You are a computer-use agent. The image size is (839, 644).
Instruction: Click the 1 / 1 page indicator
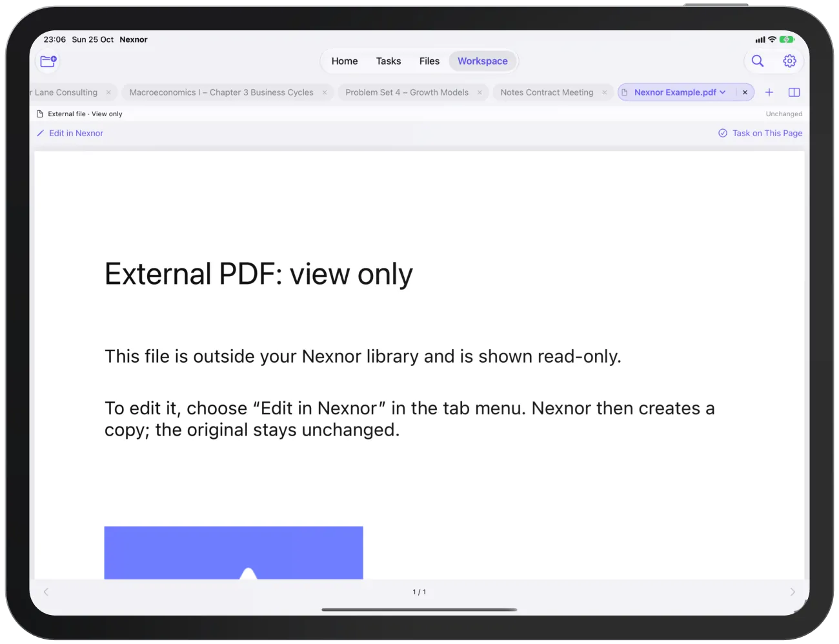[x=419, y=592]
